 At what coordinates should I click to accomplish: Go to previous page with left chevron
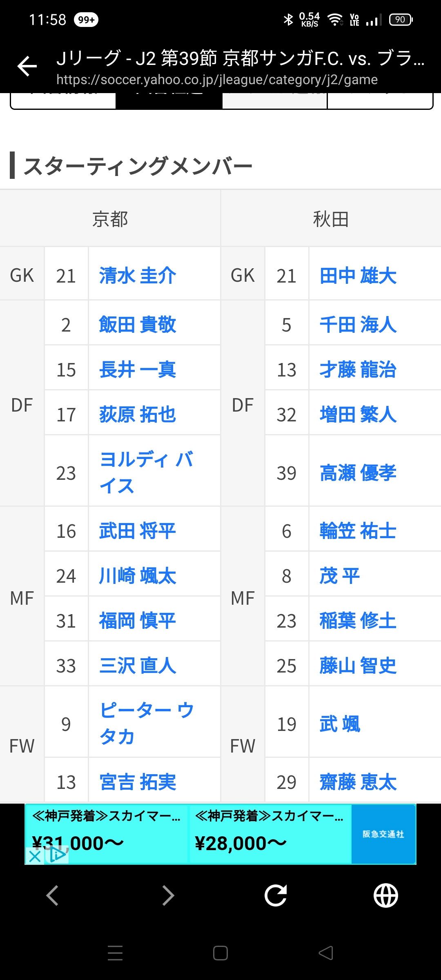tap(53, 895)
